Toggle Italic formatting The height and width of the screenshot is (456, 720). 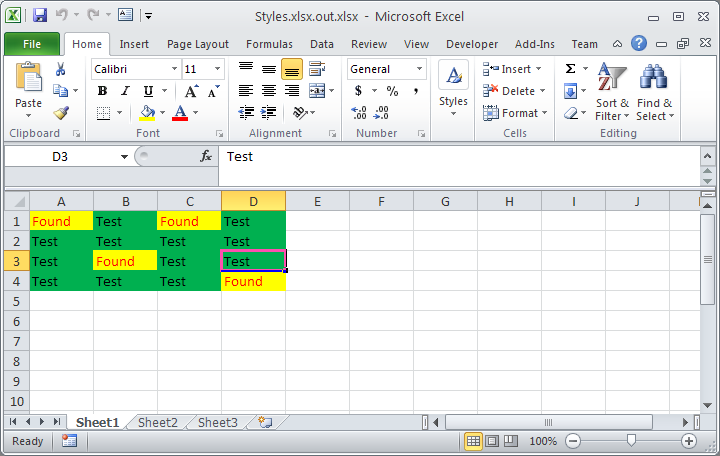point(125,91)
